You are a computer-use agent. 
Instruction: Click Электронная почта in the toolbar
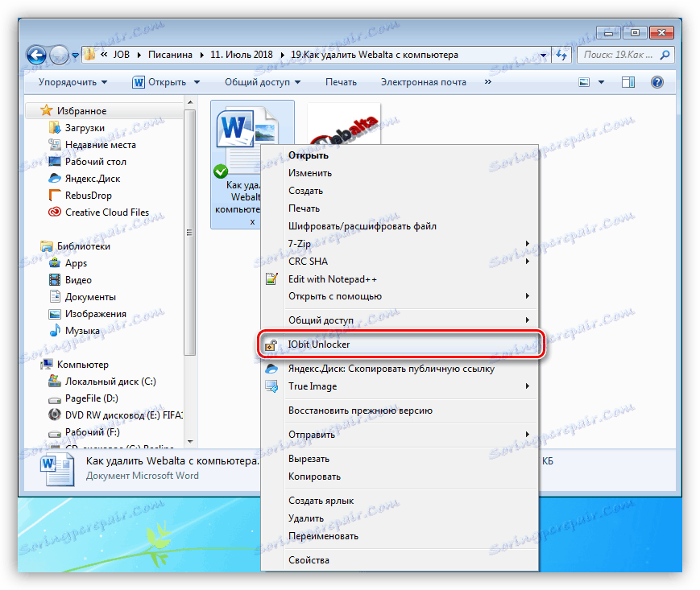[423, 82]
